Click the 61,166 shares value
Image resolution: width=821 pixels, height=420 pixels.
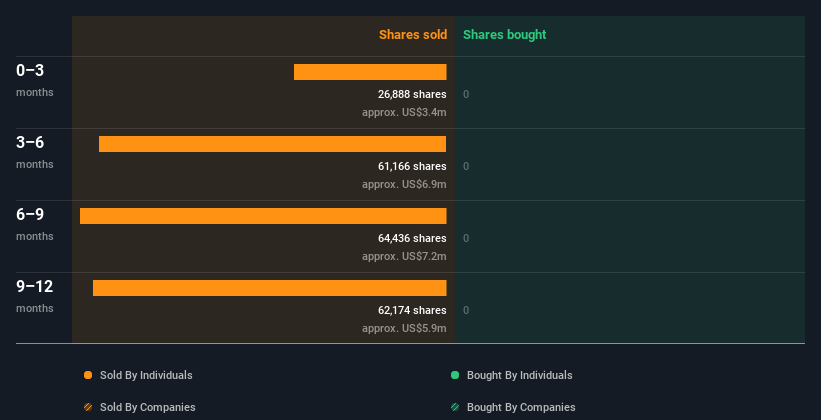pos(412,167)
